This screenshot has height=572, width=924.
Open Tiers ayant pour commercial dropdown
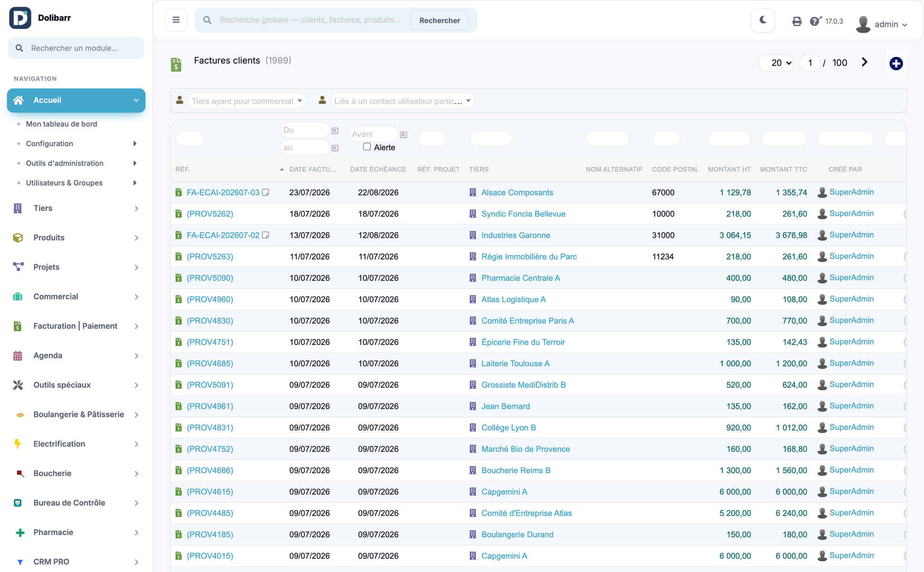click(247, 101)
